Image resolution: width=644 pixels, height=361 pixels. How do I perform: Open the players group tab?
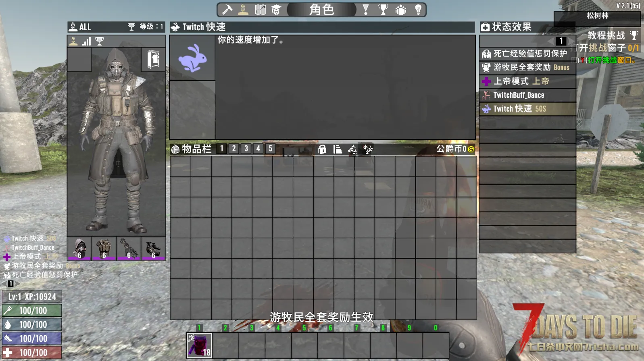pos(401,9)
